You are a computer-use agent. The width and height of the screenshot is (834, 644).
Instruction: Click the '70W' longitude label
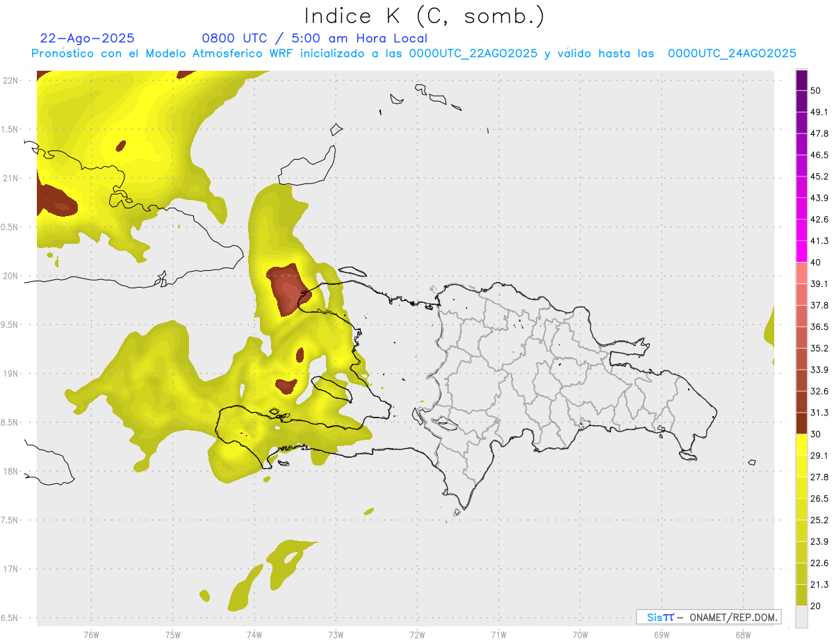click(580, 635)
